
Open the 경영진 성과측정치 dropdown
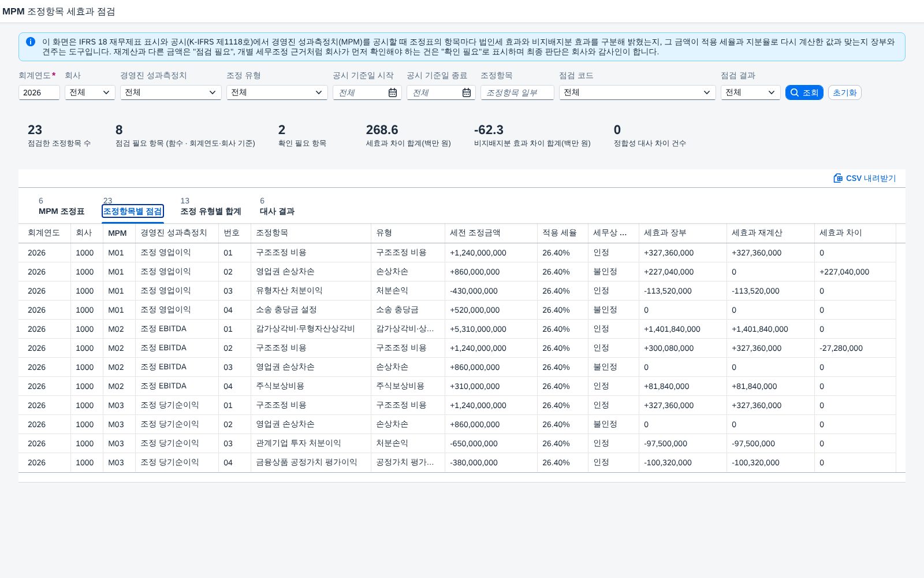click(171, 92)
